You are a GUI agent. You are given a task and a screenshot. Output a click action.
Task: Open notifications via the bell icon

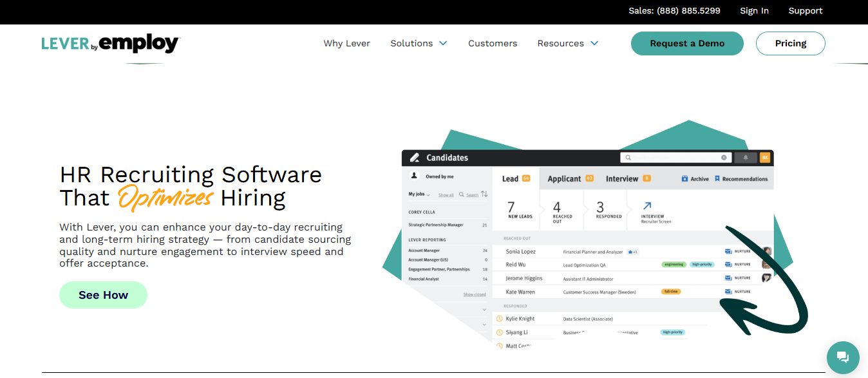click(x=746, y=158)
